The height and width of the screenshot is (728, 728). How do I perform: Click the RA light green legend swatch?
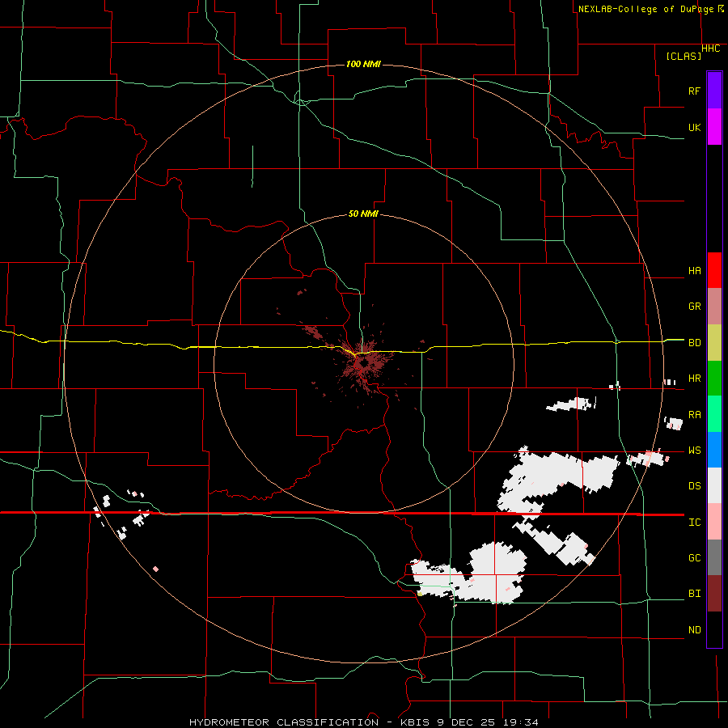click(714, 414)
